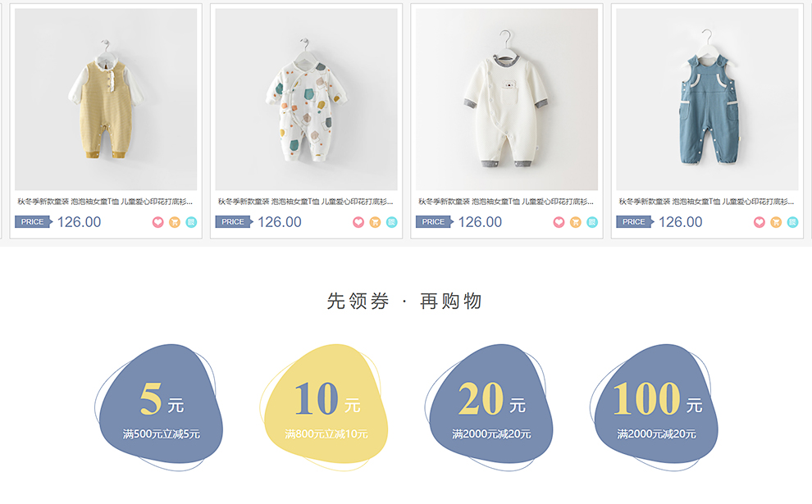Click PRICE tag on white romper card
This screenshot has height=504, width=812.
click(x=434, y=222)
